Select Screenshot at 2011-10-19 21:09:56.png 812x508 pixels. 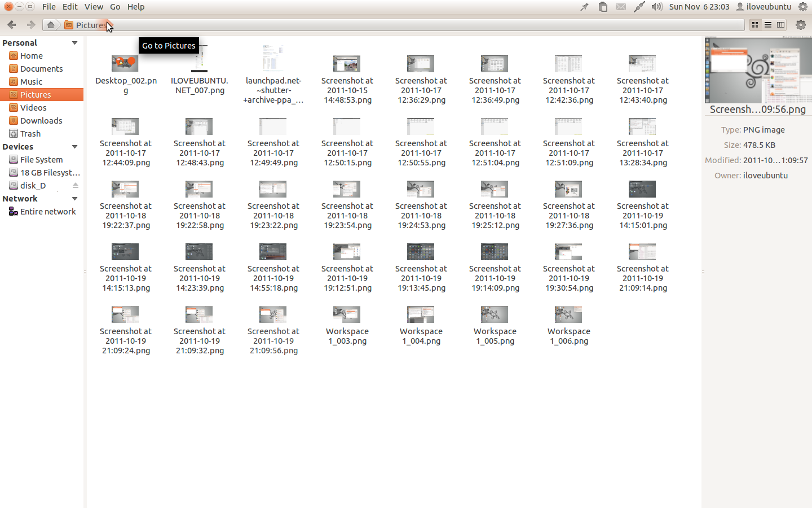point(273,331)
